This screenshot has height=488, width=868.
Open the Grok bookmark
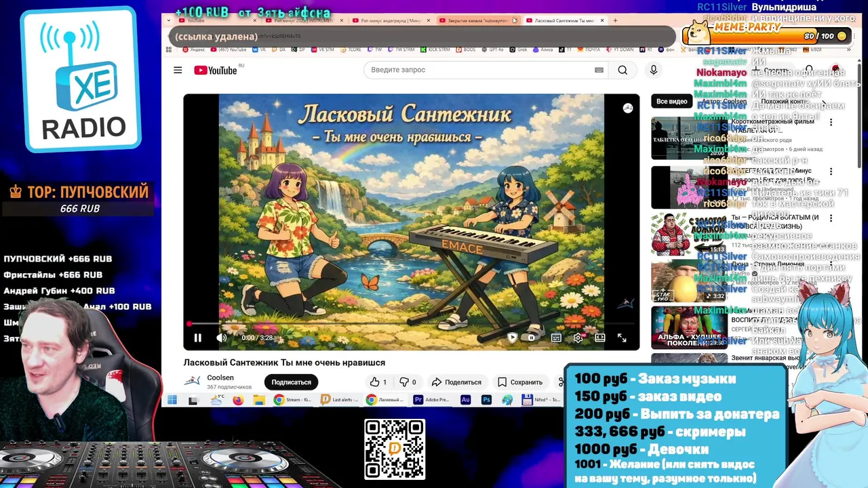tap(519, 49)
